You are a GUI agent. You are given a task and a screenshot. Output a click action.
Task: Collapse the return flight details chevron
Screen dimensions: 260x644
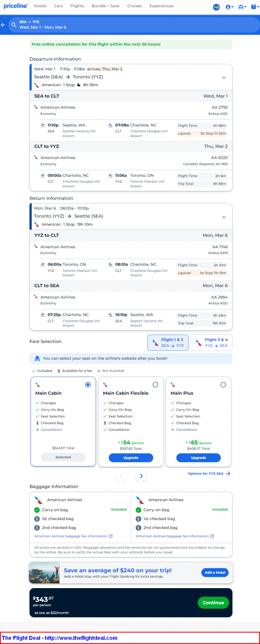click(224, 217)
